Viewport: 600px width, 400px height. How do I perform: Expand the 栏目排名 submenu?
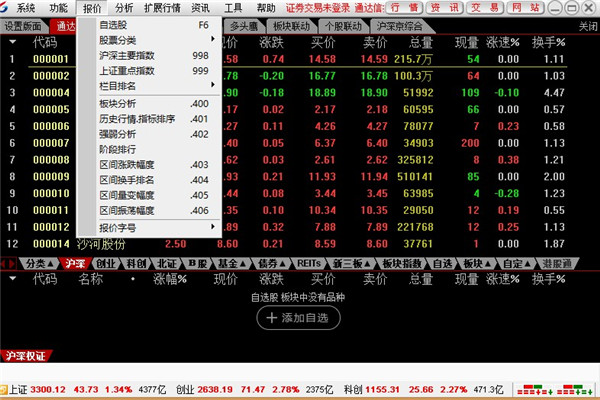[x=157, y=86]
